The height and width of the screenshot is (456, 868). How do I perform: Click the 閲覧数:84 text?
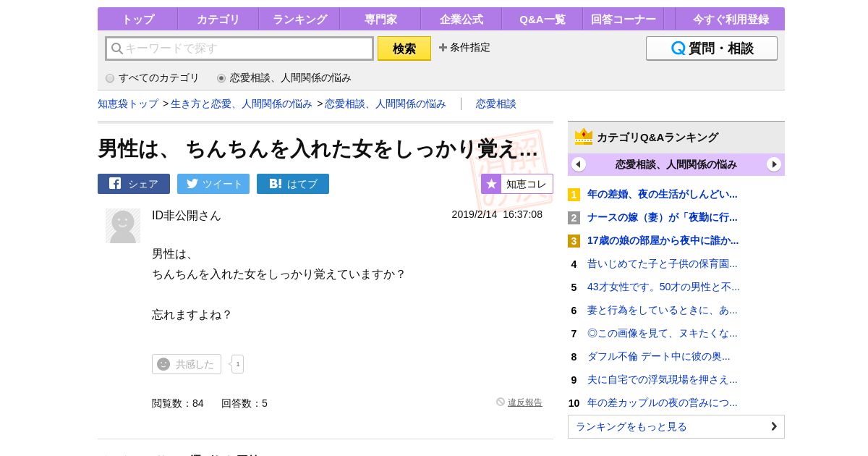pos(178,403)
